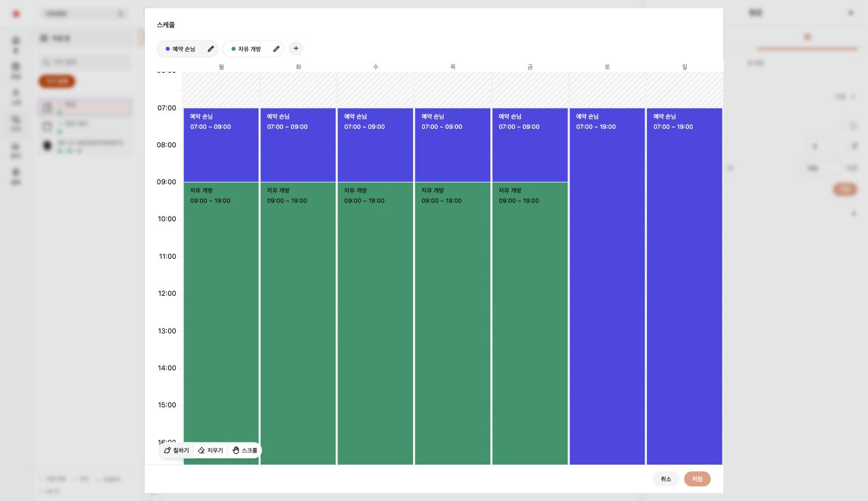Click the 화 day column header
The height and width of the screenshot is (501, 868).
[299, 67]
